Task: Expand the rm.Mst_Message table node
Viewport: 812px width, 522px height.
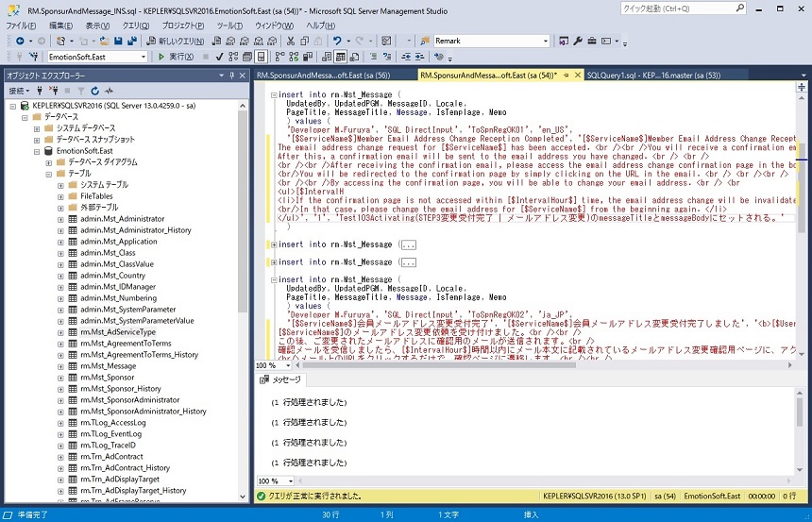Action: 60,366
